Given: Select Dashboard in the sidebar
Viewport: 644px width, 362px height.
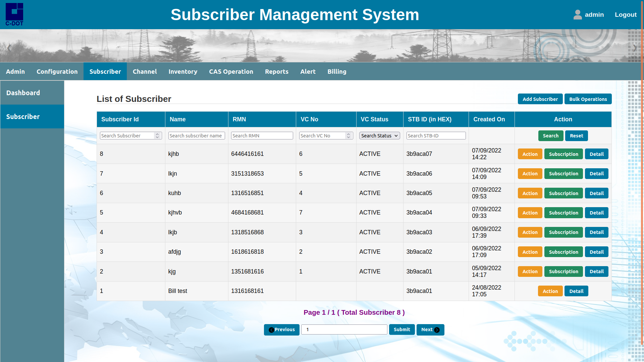Looking at the screenshot, I should click(23, 93).
